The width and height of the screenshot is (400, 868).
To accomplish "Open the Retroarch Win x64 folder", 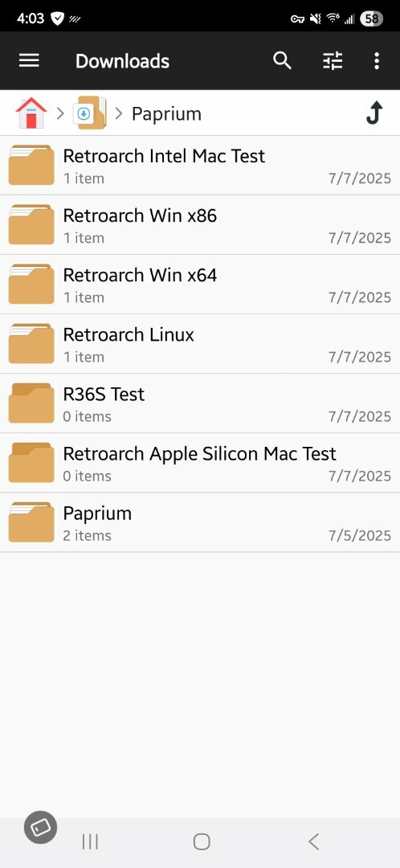I will tap(200, 285).
